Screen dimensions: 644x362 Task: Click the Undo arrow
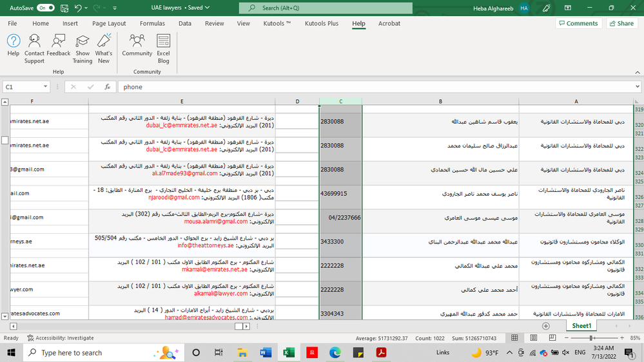pos(78,8)
